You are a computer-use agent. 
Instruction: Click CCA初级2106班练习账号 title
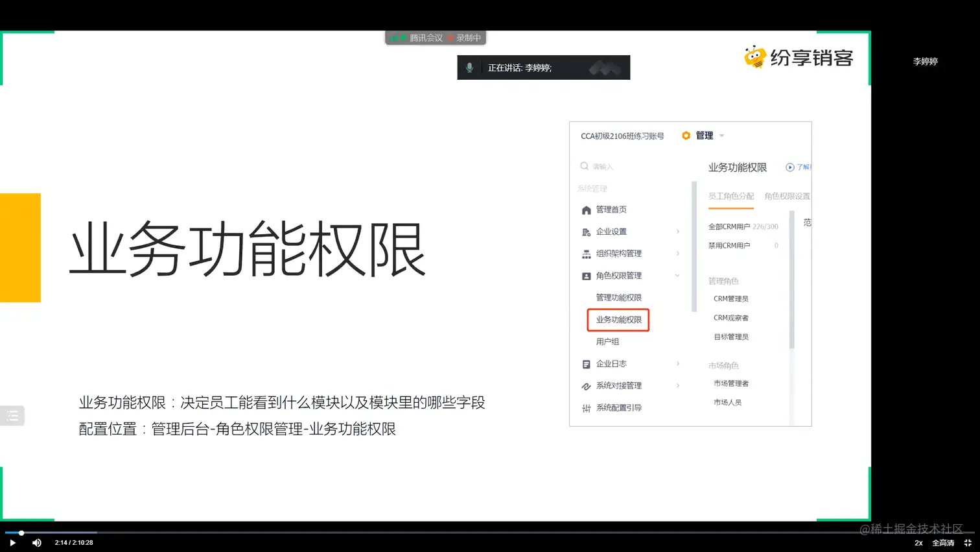[622, 136]
